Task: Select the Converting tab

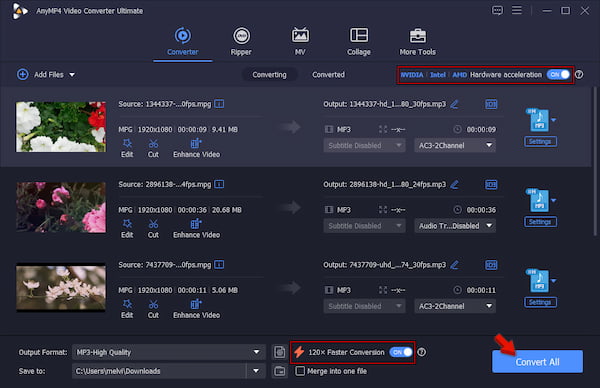Action: (x=269, y=75)
